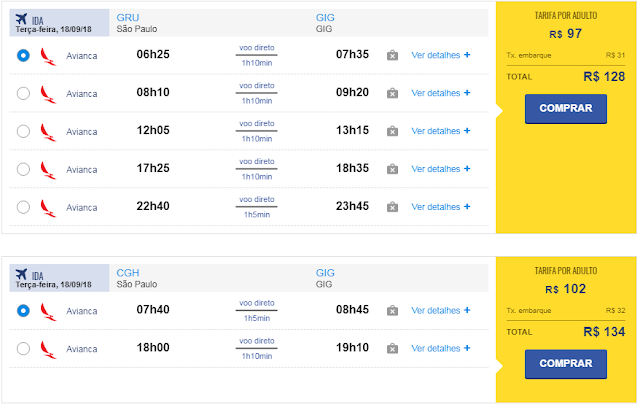Click baggage icon for 22h40 flight
Viewport: 640px width, 407px height.
393,207
